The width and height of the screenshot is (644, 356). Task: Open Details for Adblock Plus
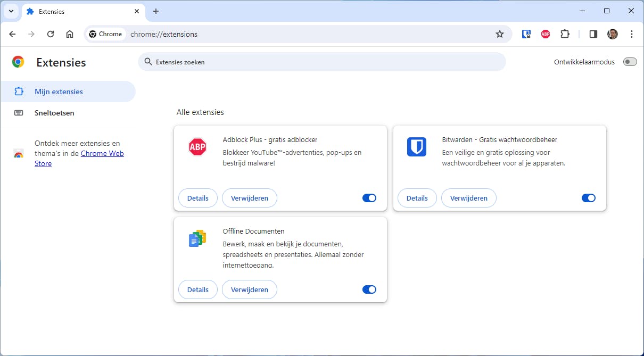197,197
